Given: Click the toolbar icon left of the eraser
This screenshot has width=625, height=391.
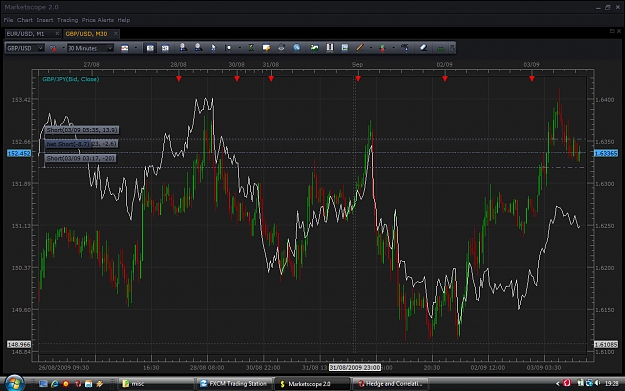Looking at the screenshot, I should (405, 47).
